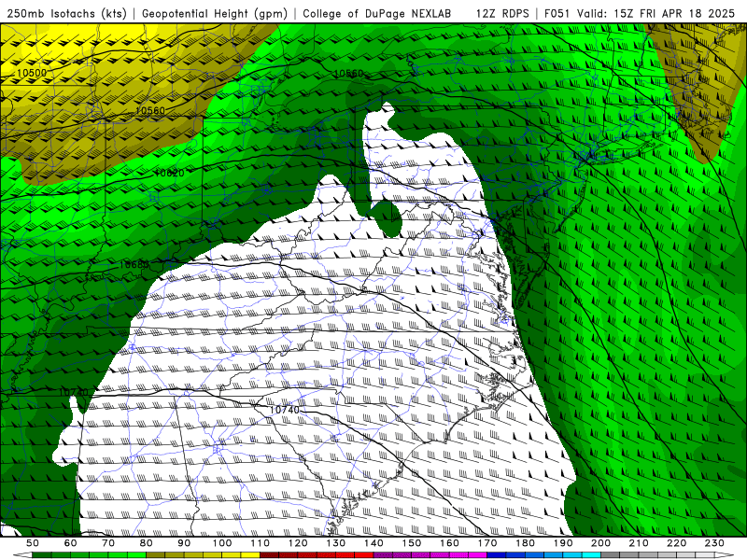Screen dimensions: 747x560
Task: Click the 80 value on color scale
Action: pos(147,543)
